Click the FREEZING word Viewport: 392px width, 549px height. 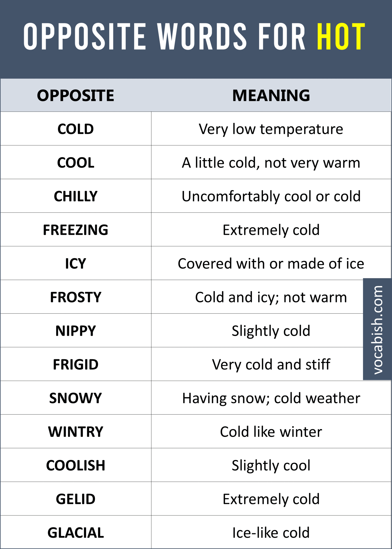click(76, 230)
